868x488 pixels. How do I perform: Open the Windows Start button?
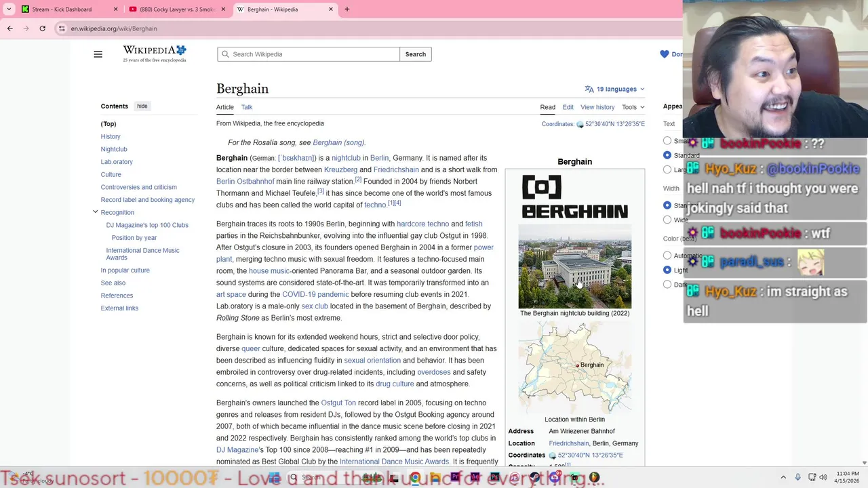[274, 478]
